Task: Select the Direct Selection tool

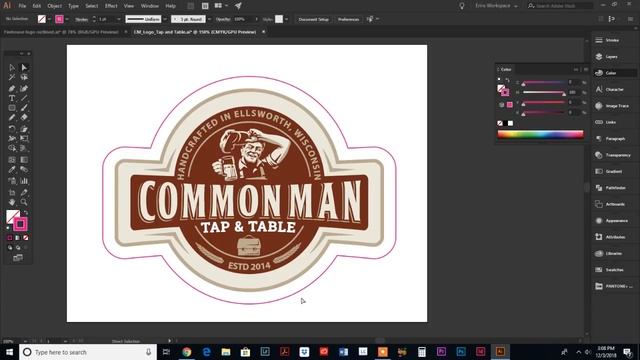Action: click(24, 67)
